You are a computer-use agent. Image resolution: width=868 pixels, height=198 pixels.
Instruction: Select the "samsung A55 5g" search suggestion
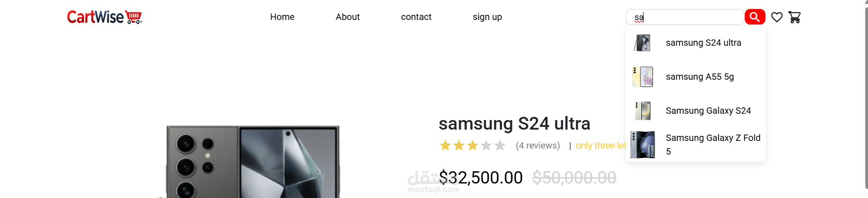click(699, 77)
